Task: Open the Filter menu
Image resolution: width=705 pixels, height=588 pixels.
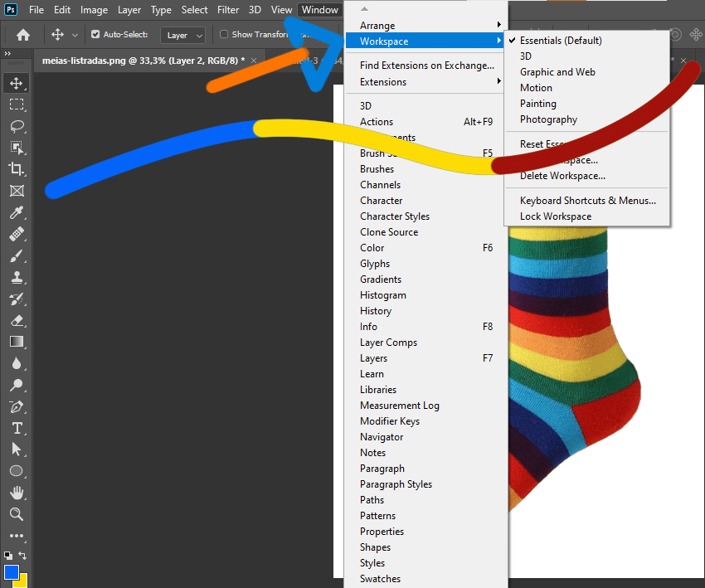Action: pyautogui.click(x=228, y=10)
